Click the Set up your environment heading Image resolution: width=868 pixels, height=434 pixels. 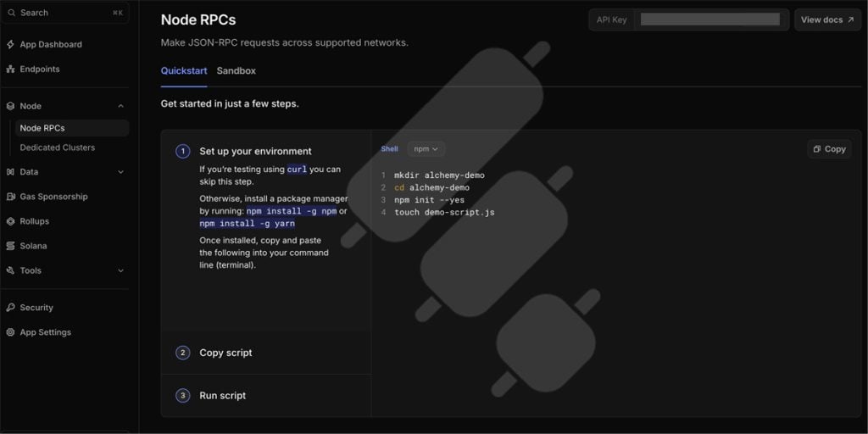pos(255,151)
